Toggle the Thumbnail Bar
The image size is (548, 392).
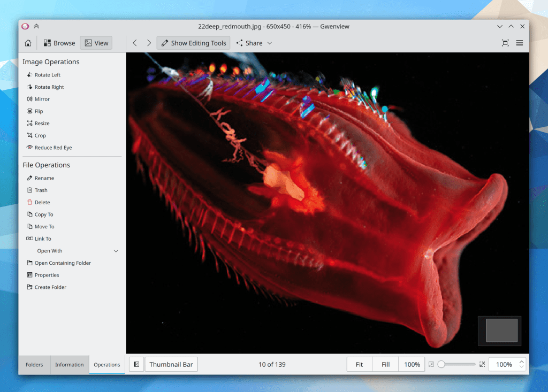click(x=171, y=365)
